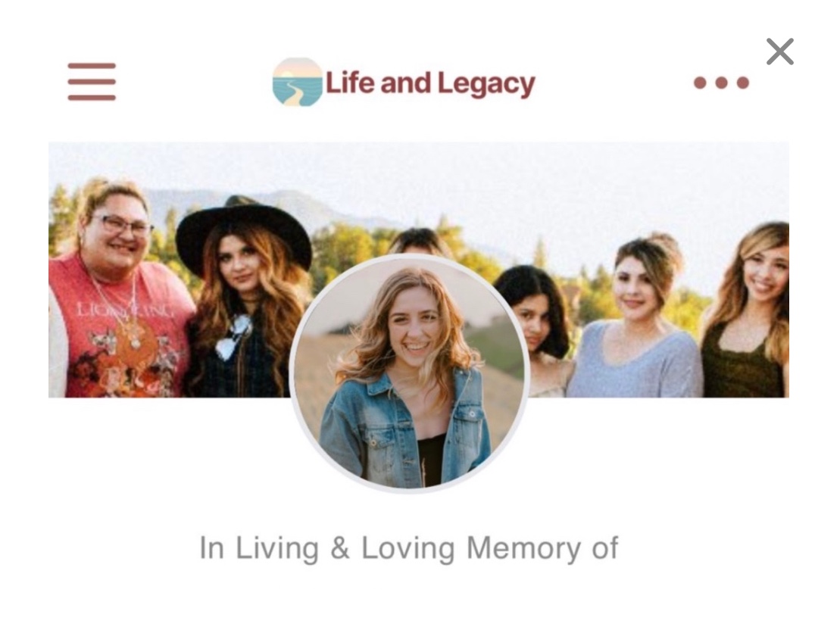Open the group cover photo banner
Image resolution: width=840 pixels, height=630 pixels.
click(x=418, y=270)
